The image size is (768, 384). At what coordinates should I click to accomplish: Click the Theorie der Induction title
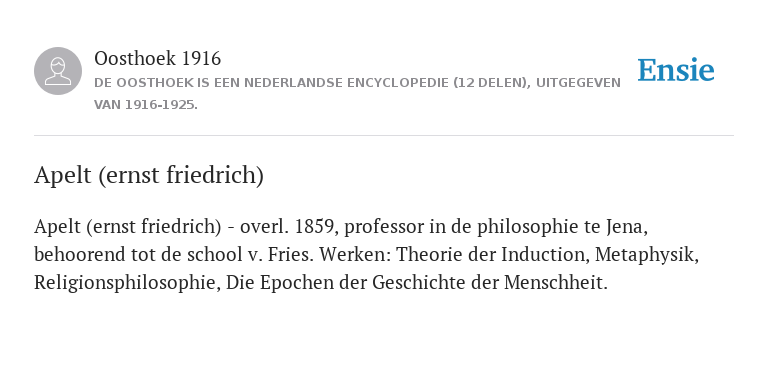tap(493, 255)
